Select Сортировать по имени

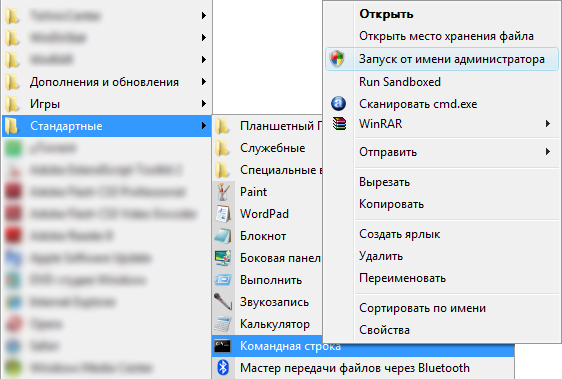[423, 308]
